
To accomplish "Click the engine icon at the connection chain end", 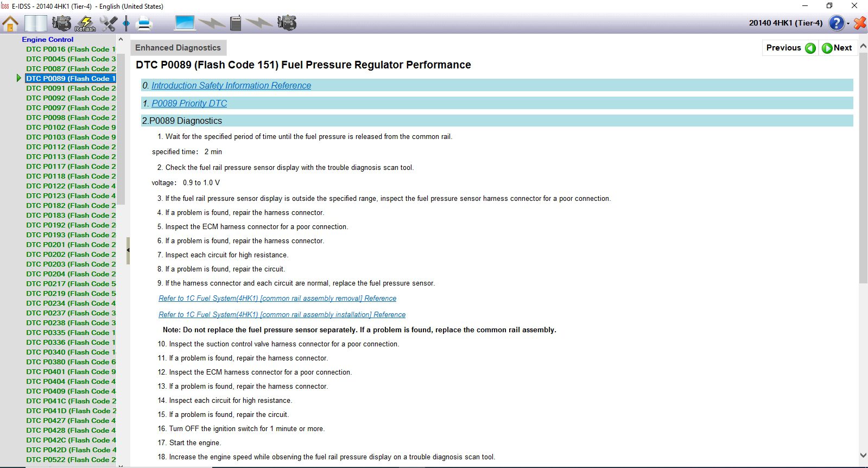I will [287, 23].
